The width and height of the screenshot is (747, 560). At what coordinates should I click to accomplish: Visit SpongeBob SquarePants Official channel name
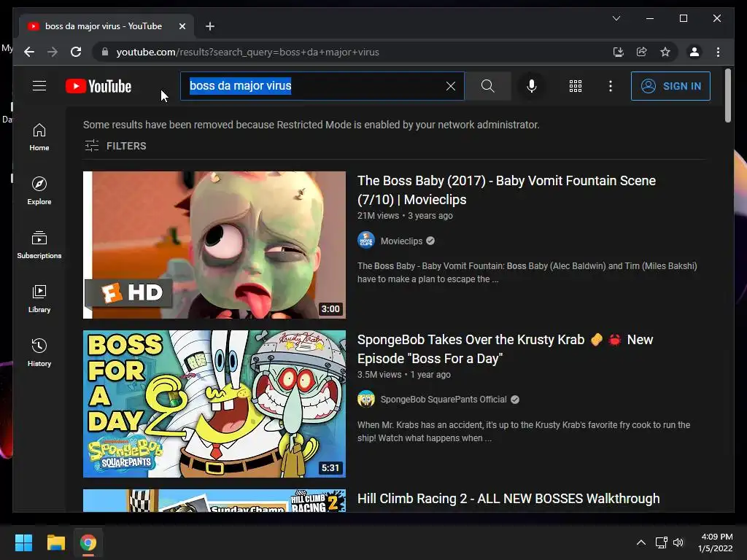click(443, 400)
